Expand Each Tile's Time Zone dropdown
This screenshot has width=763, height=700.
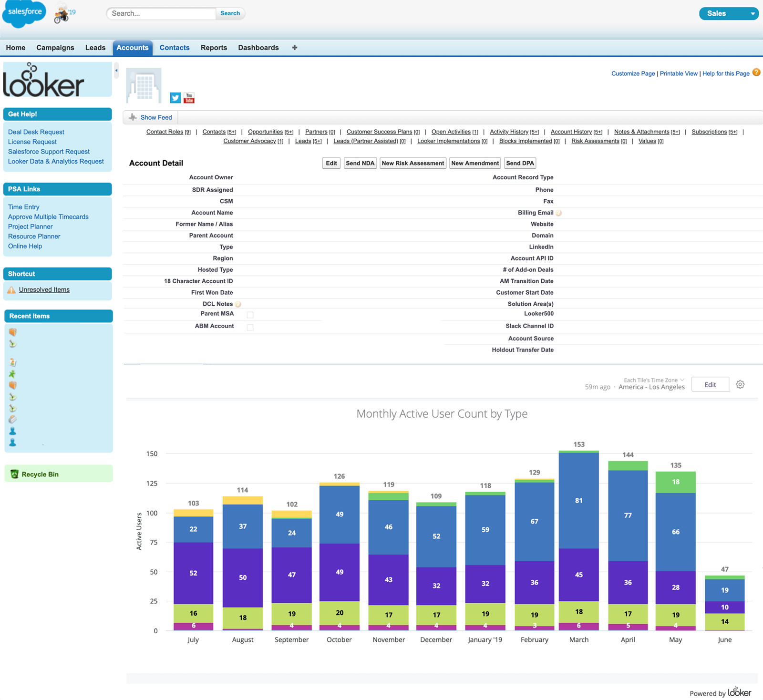pyautogui.click(x=654, y=380)
